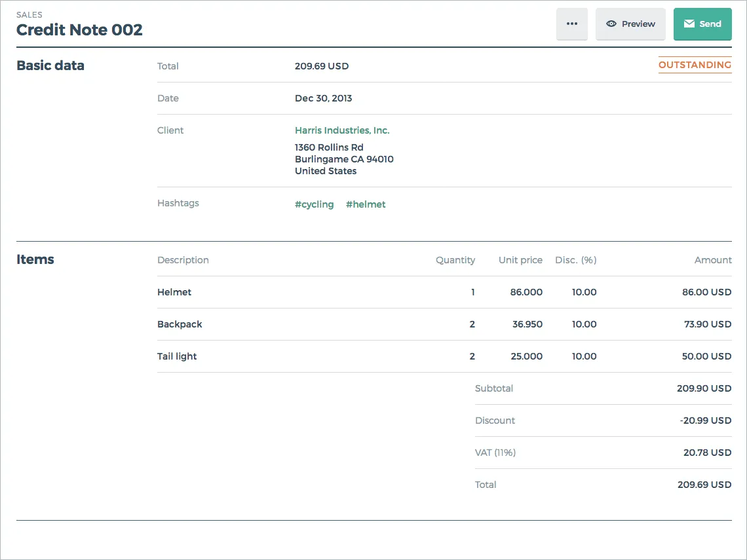This screenshot has height=560, width=747.
Task: Click the Total amount 209.69 USD
Action: coord(322,65)
